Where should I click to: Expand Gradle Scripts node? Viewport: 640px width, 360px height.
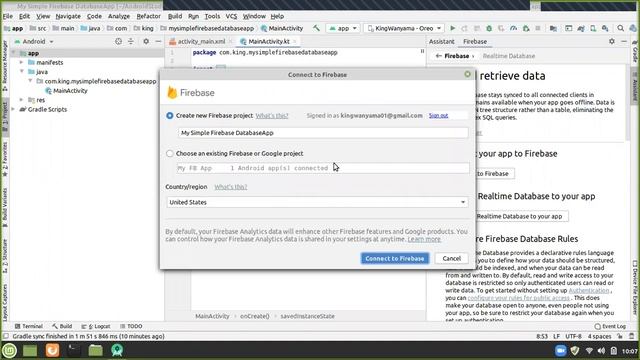[x=13, y=109]
